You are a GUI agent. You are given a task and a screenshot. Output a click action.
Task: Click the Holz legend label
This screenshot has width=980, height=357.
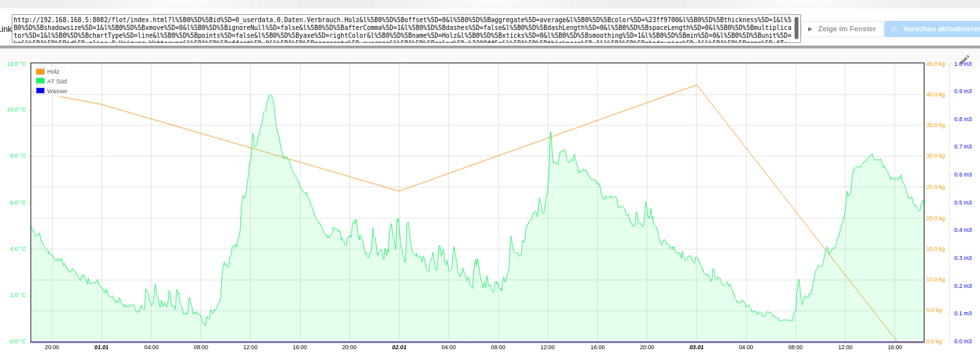pyautogui.click(x=53, y=71)
